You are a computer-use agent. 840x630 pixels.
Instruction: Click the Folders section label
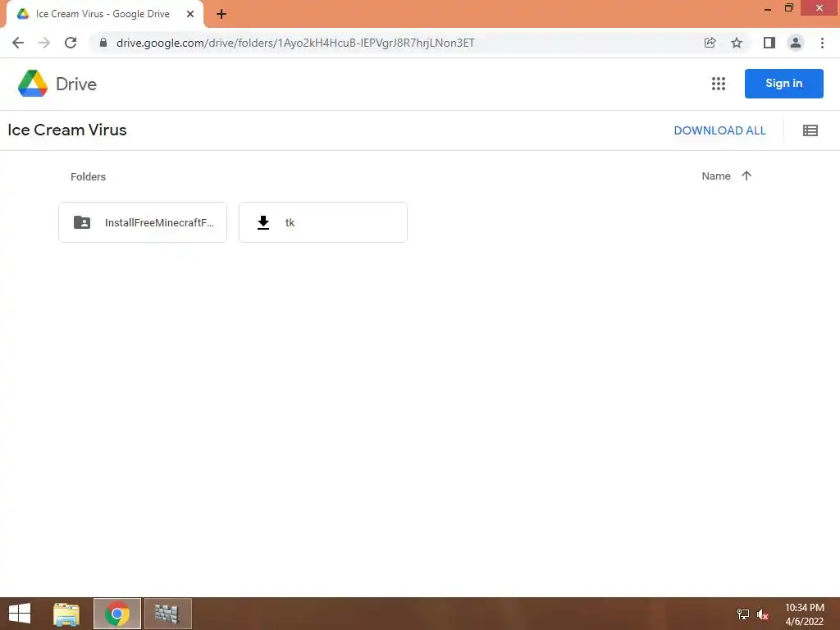[88, 177]
